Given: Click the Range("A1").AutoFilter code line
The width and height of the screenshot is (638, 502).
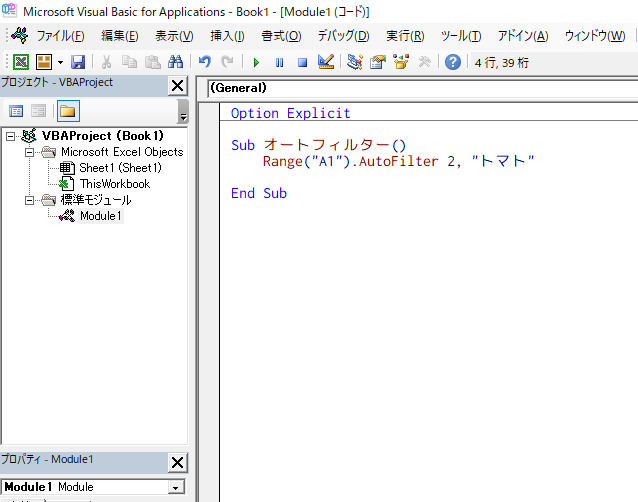Looking at the screenshot, I should [398, 162].
